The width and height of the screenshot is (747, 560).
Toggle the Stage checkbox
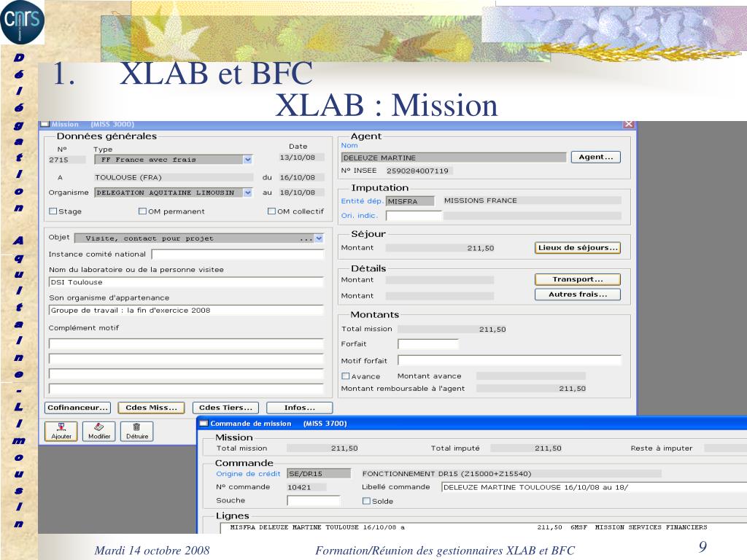[x=53, y=211]
